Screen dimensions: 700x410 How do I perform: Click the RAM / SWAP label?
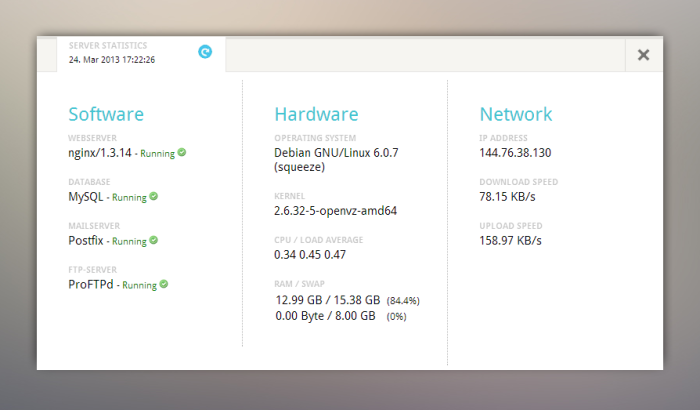(300, 284)
